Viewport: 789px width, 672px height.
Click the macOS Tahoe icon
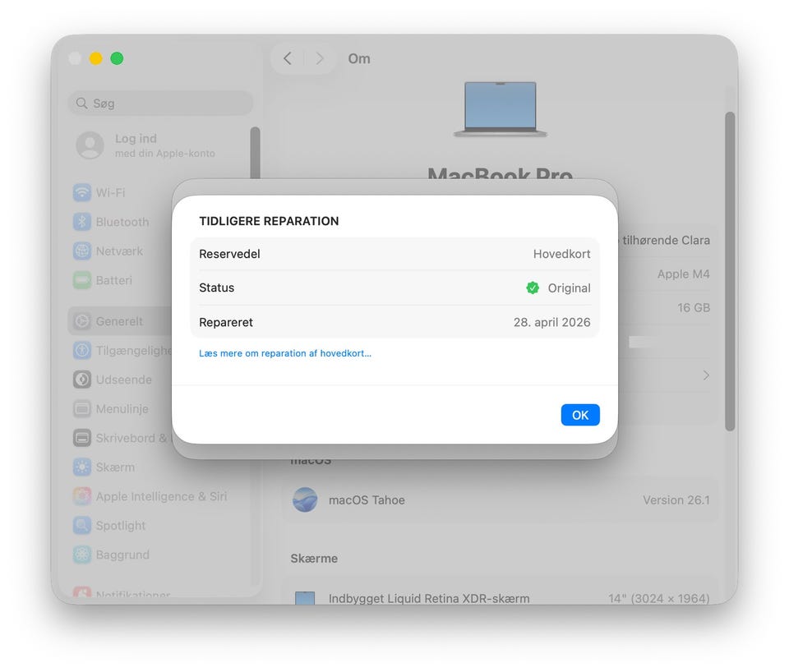coord(305,499)
